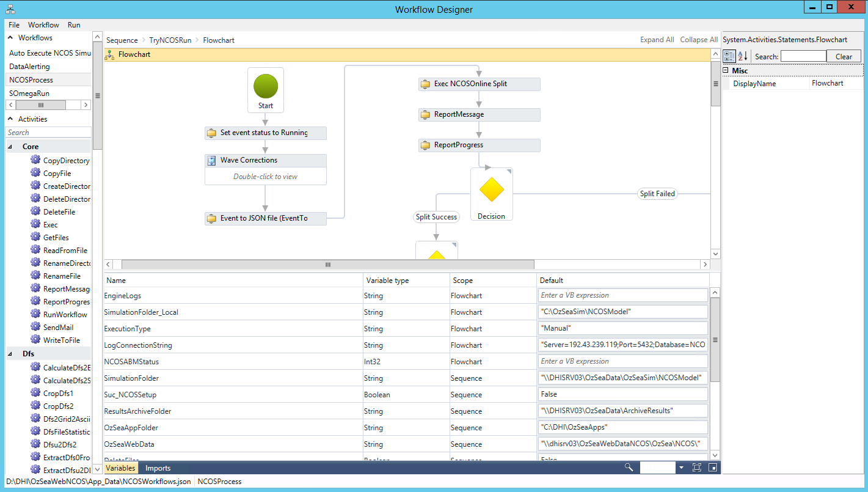Click the ReportMessage node folder icon

click(426, 114)
